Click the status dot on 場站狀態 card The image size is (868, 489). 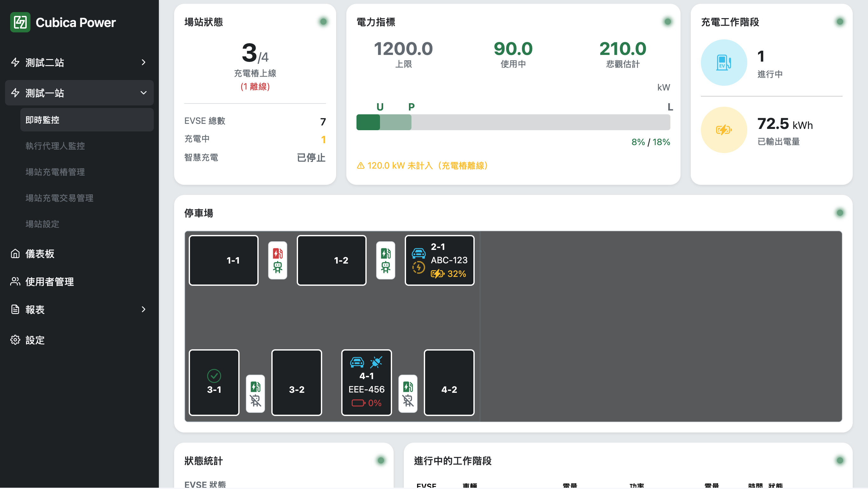point(323,22)
